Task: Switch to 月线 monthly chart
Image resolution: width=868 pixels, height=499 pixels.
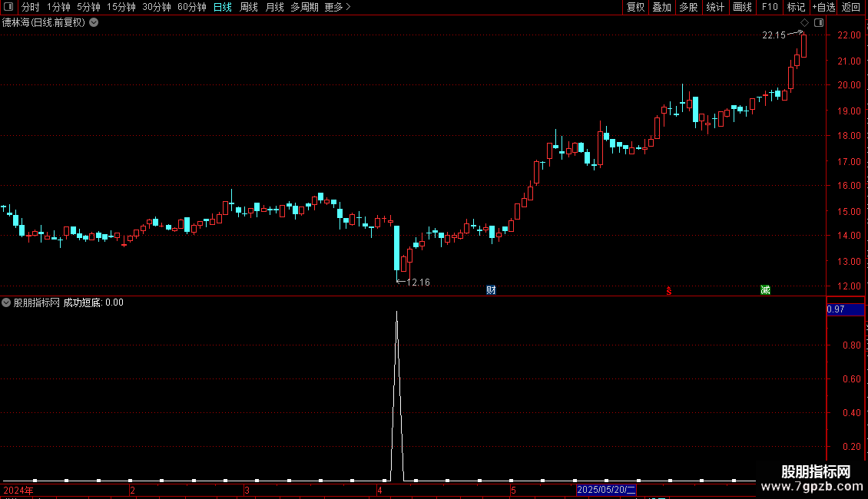Action: 274,7
